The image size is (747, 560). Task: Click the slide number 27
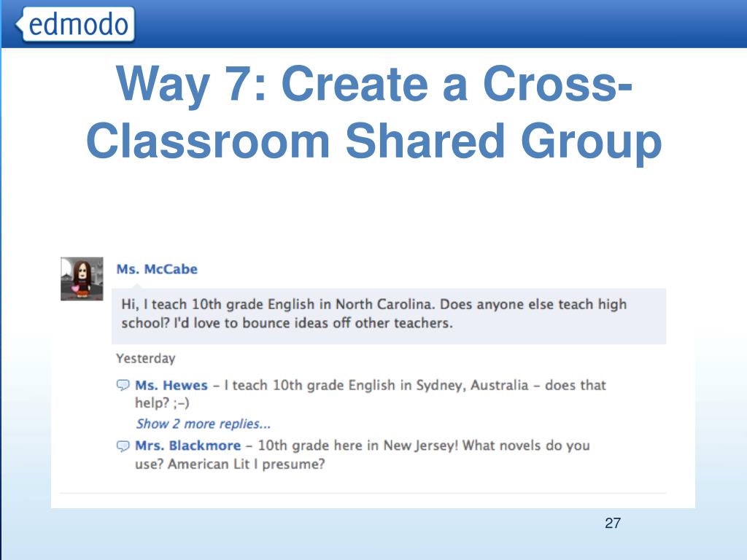click(x=613, y=524)
